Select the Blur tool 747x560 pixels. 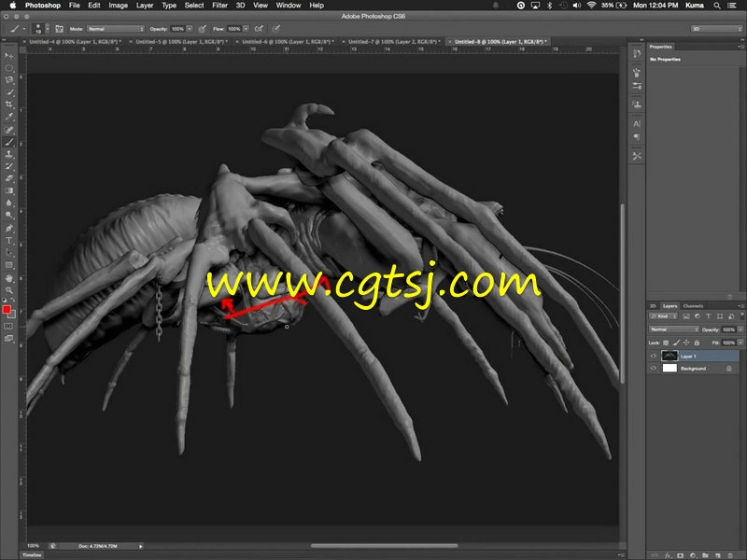pyautogui.click(x=8, y=203)
